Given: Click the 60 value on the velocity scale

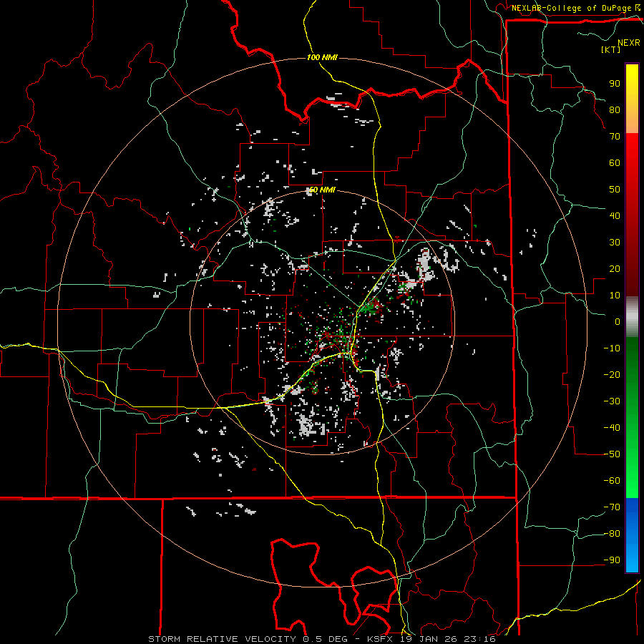Looking at the screenshot, I should pos(615,162).
